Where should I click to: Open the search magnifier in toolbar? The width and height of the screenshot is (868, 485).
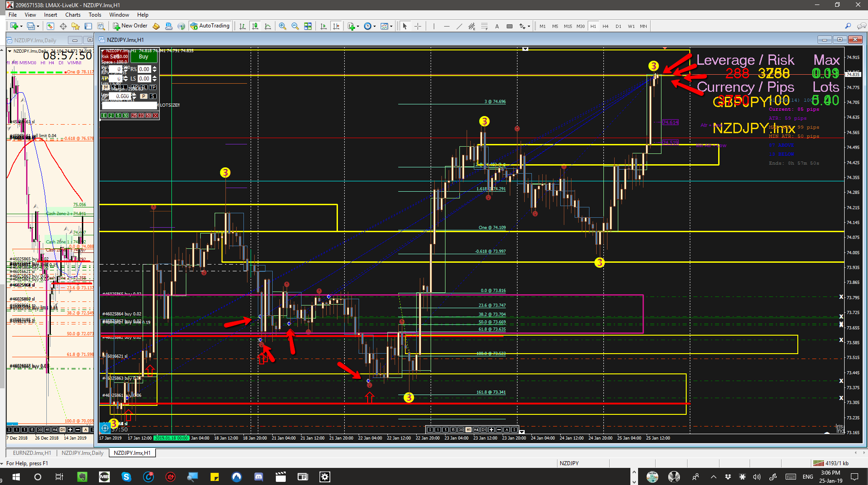pyautogui.click(x=848, y=26)
